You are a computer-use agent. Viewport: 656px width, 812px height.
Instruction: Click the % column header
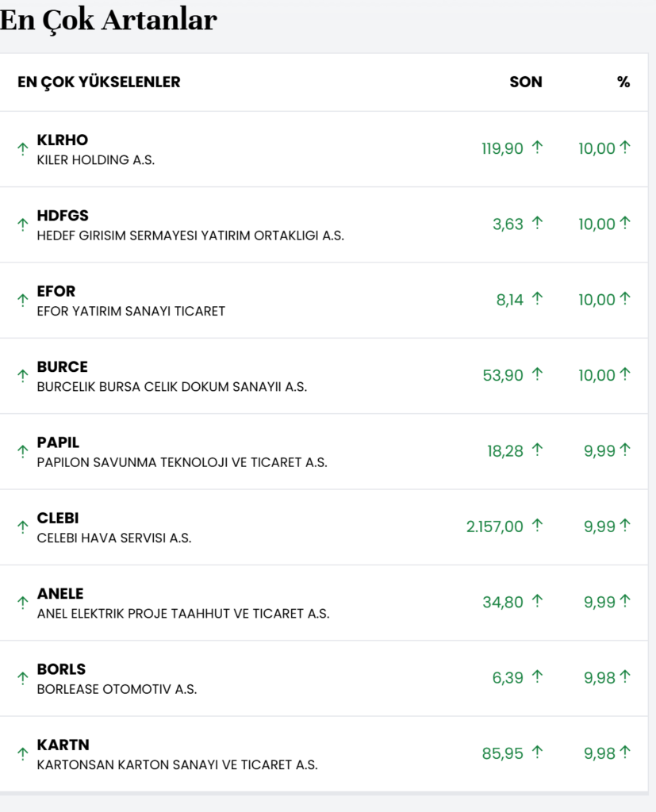tap(623, 82)
